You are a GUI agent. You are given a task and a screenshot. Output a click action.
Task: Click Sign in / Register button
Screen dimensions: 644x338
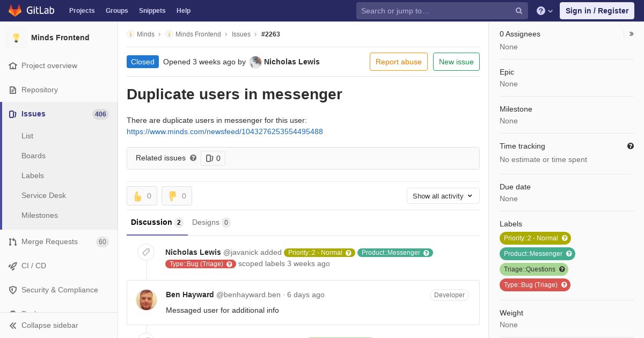tap(597, 11)
